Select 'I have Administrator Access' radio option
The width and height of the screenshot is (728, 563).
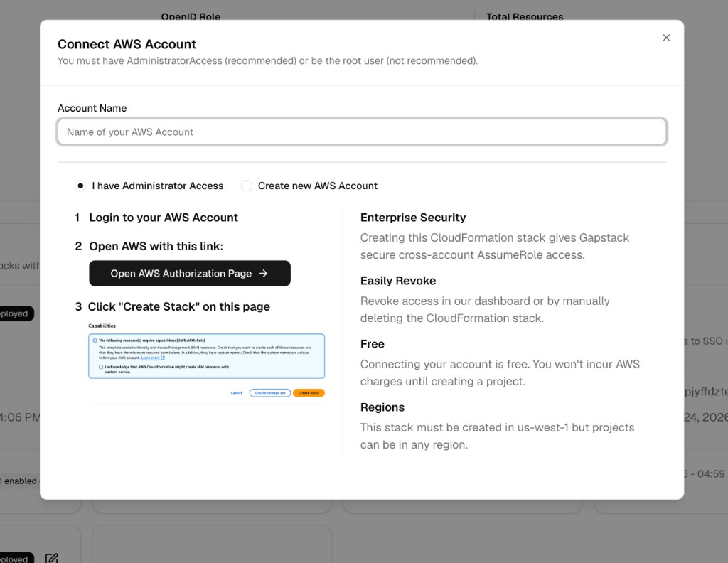point(80,186)
